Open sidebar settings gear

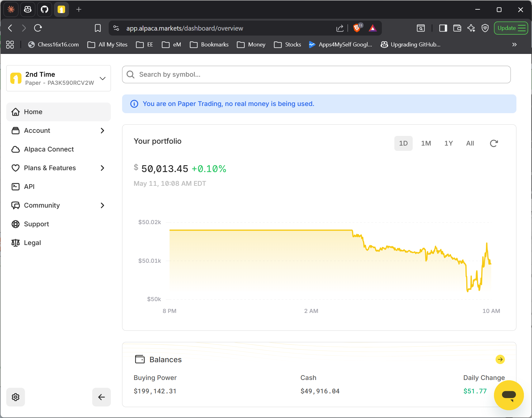tap(16, 397)
